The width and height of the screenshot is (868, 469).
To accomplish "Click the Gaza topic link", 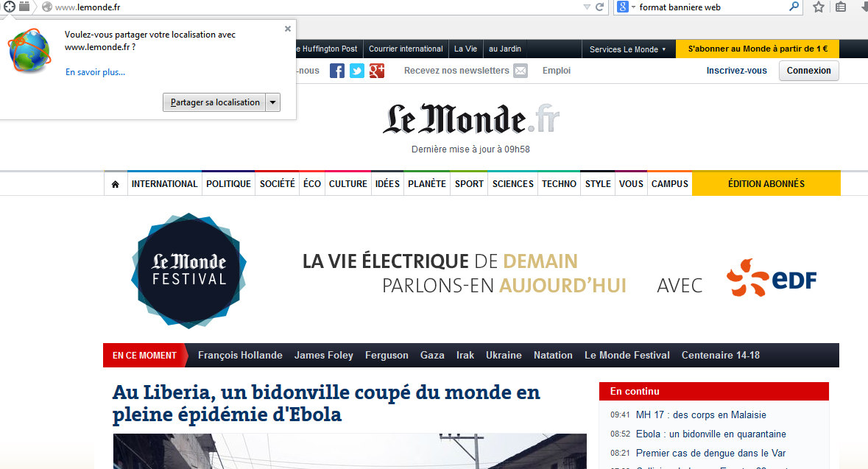I will click(432, 356).
